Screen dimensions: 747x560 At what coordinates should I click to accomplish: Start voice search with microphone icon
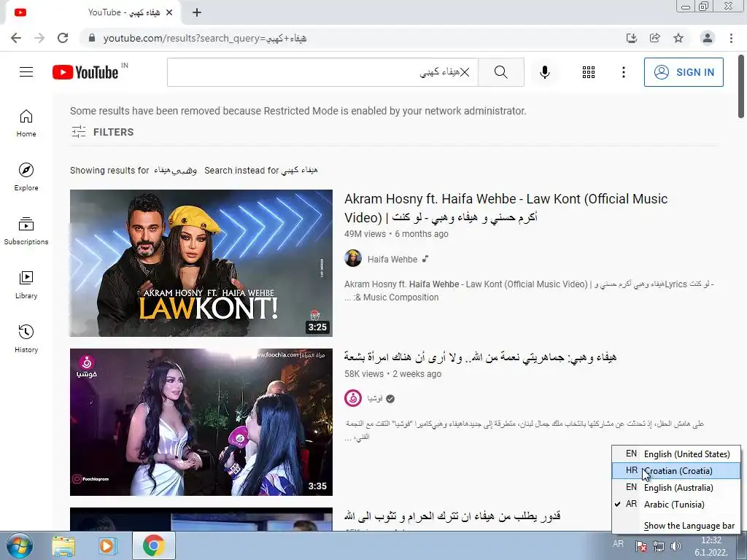coord(545,72)
